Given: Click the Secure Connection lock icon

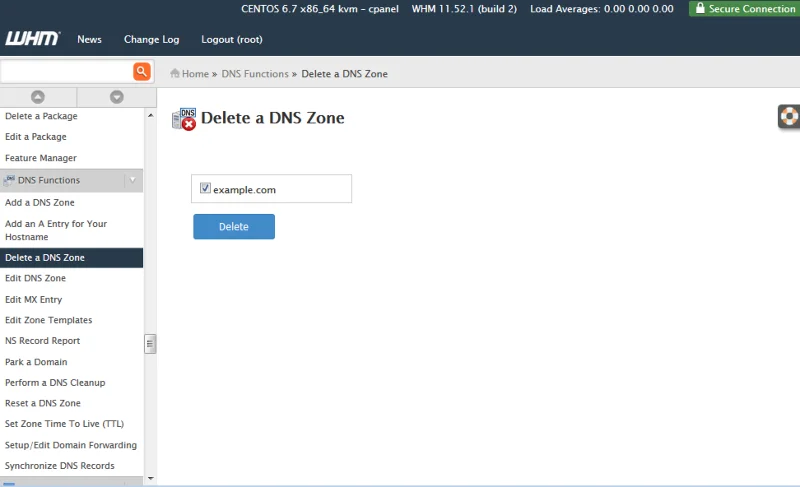Looking at the screenshot, I should (700, 8).
